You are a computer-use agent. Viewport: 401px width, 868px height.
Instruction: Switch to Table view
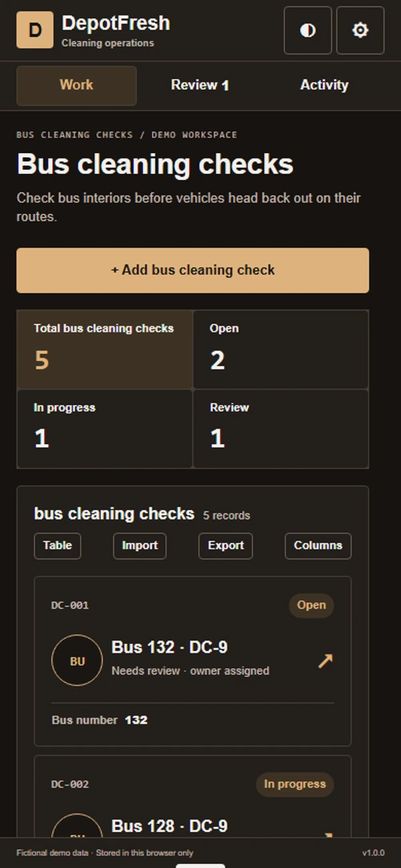coord(57,546)
